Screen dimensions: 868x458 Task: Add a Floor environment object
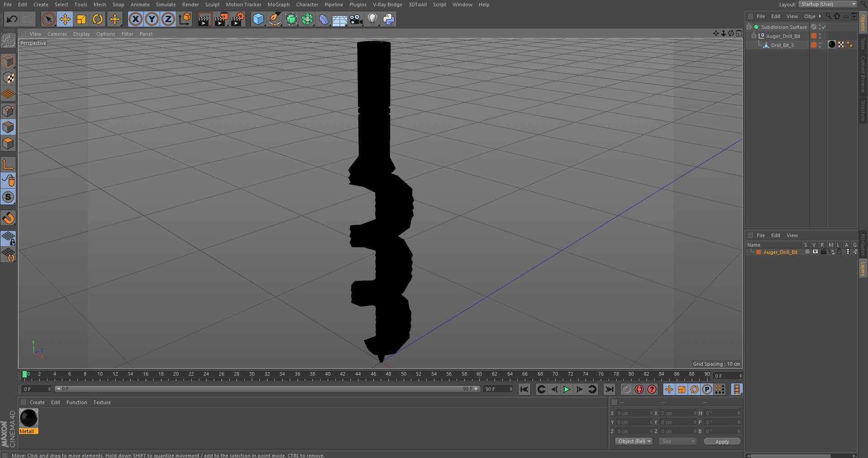pos(340,19)
